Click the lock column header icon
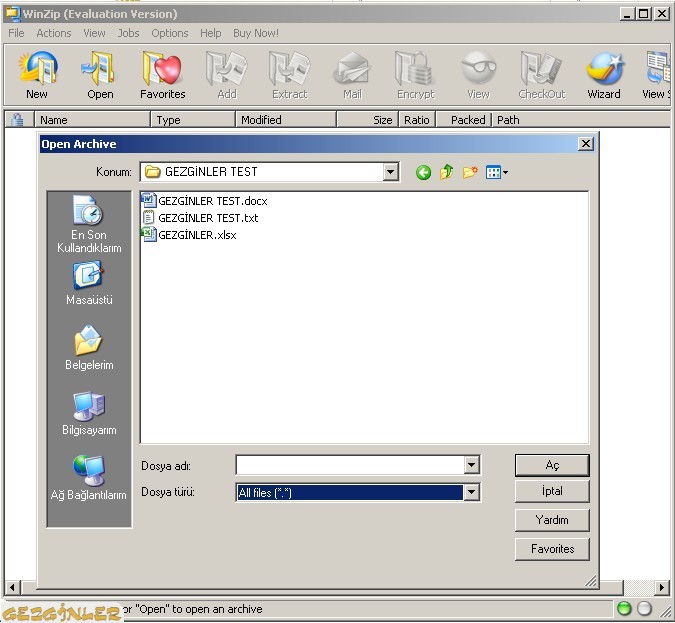Image resolution: width=675 pixels, height=623 pixels. click(x=17, y=119)
